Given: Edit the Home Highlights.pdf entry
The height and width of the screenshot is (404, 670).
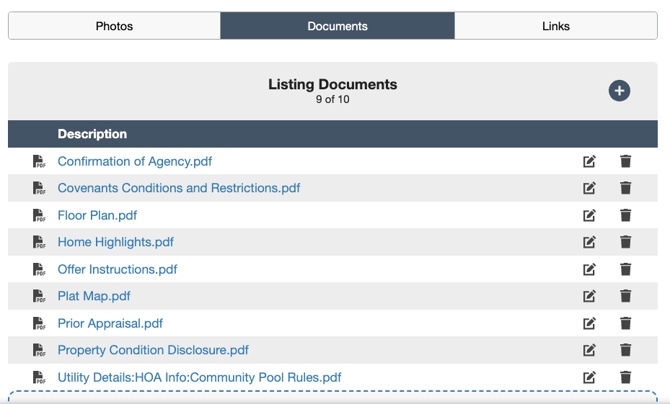Looking at the screenshot, I should 589,242.
